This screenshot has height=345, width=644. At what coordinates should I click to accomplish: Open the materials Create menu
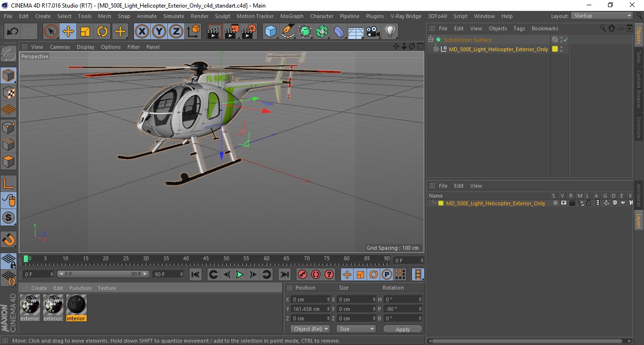(39, 288)
